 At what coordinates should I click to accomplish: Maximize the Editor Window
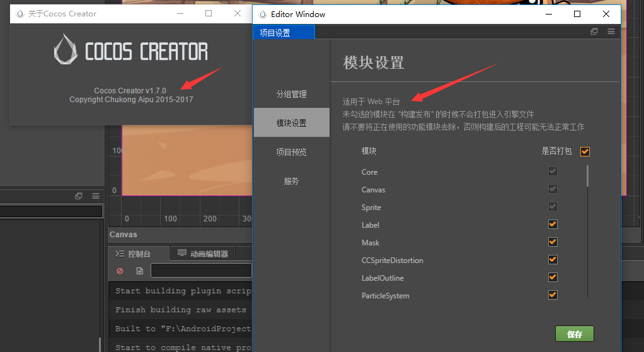[x=577, y=14]
